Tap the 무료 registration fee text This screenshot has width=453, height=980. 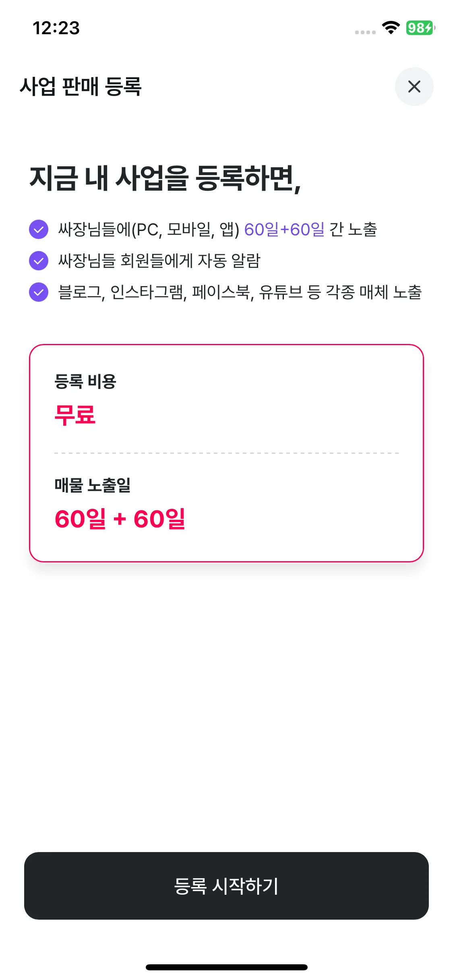tap(75, 414)
